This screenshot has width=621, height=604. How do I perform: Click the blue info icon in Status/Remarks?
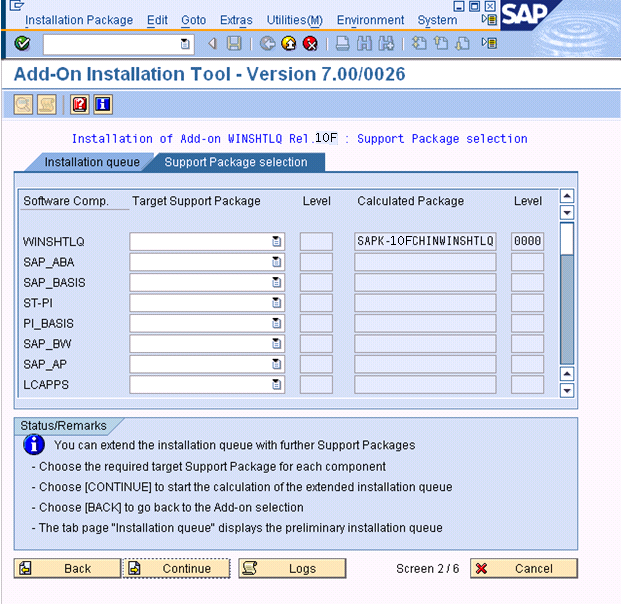(34, 445)
